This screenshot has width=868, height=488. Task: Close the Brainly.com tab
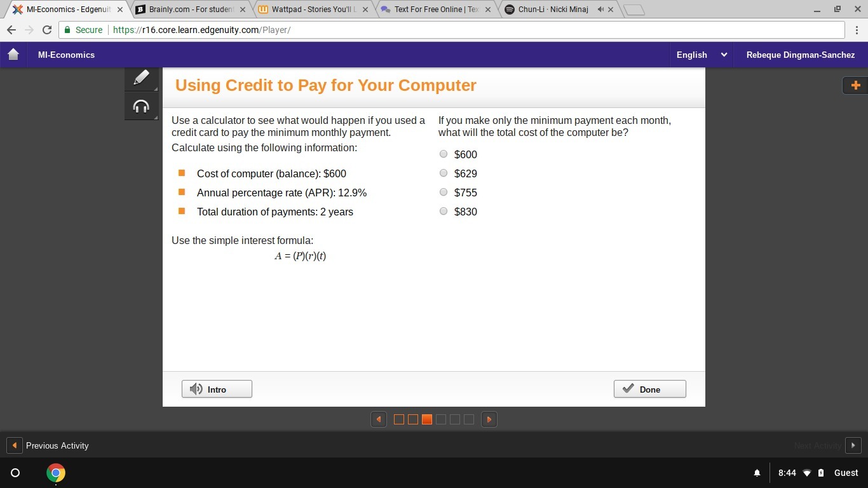pyautogui.click(x=242, y=10)
